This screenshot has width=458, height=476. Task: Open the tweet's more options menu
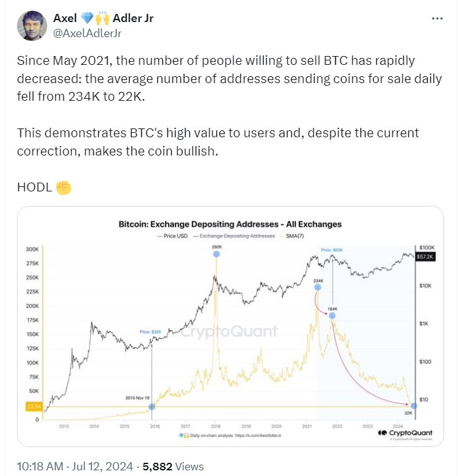436,19
